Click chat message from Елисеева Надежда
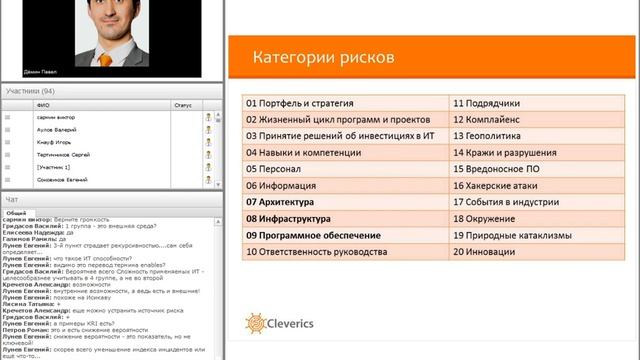The height and width of the screenshot is (360, 640). [x=38, y=233]
